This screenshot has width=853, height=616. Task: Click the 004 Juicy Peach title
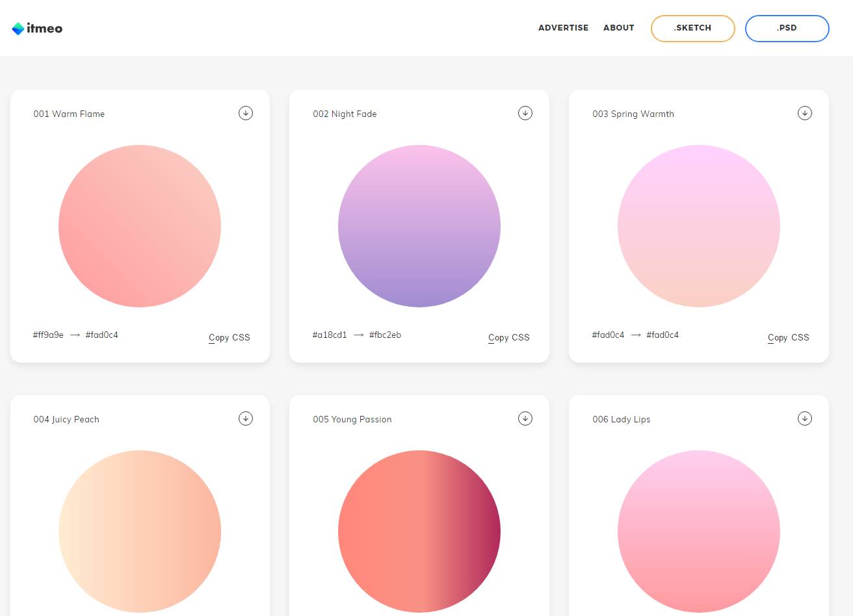66,419
